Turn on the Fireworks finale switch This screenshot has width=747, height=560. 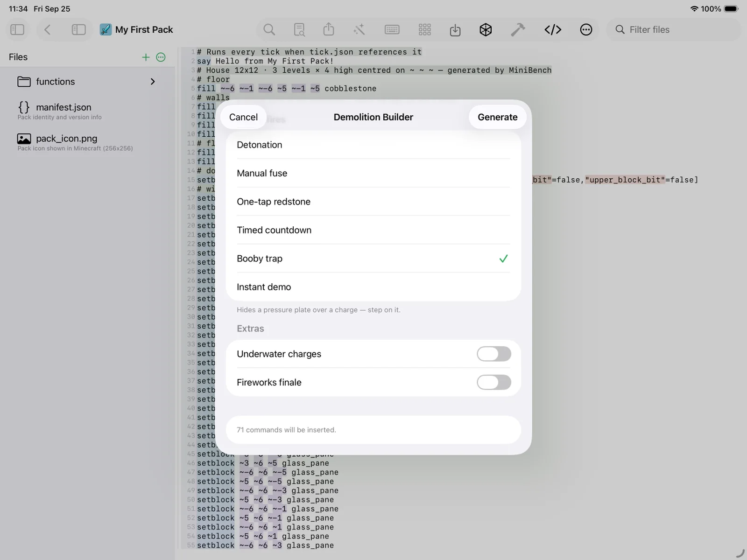tap(494, 382)
